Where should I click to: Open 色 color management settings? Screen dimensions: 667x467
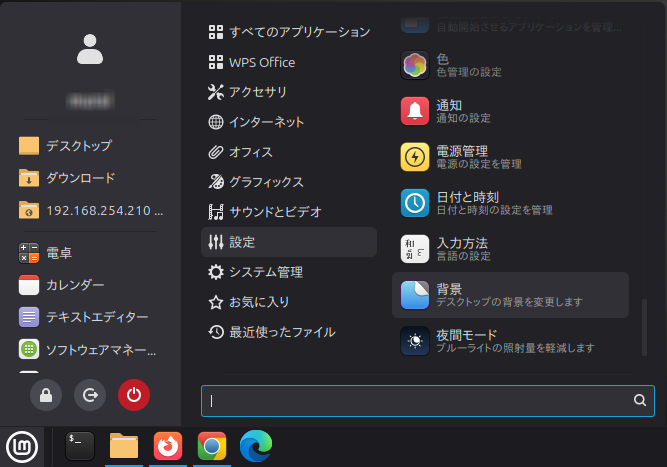[x=510, y=65]
